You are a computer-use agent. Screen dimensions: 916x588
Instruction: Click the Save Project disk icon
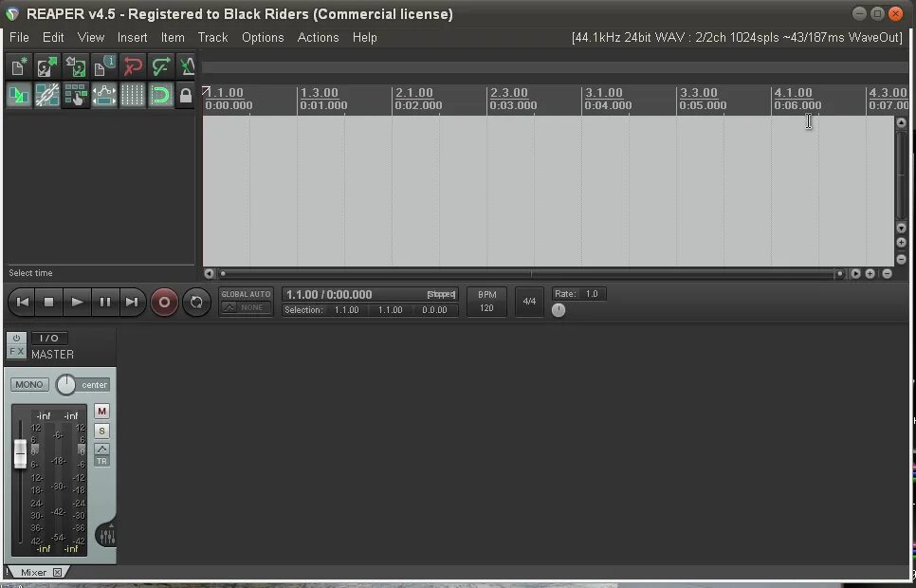[76, 66]
